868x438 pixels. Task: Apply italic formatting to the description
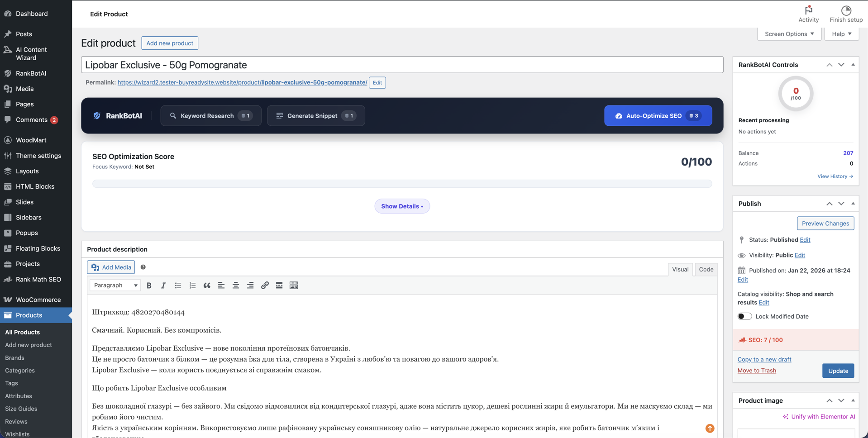coord(163,285)
